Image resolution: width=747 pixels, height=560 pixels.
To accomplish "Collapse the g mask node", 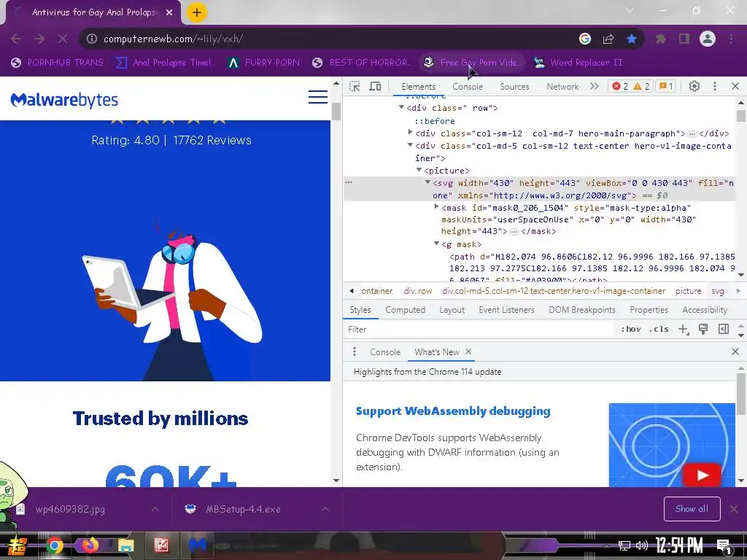I will tap(436, 244).
